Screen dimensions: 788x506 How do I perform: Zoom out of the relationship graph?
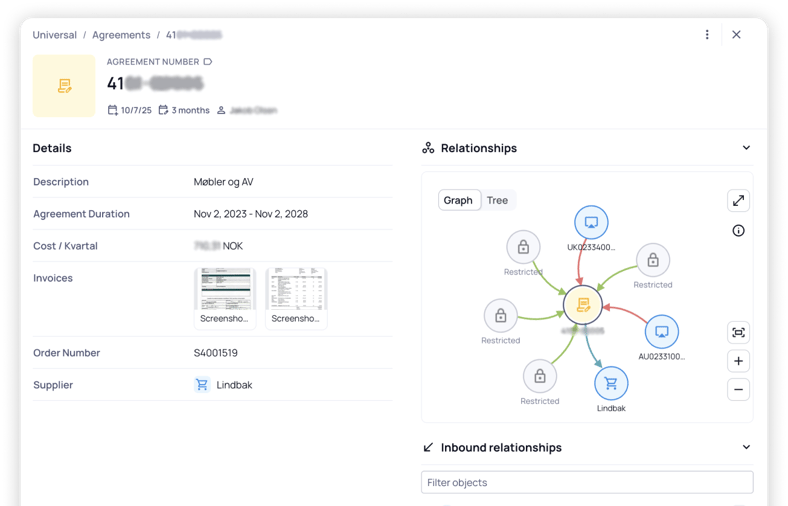738,389
